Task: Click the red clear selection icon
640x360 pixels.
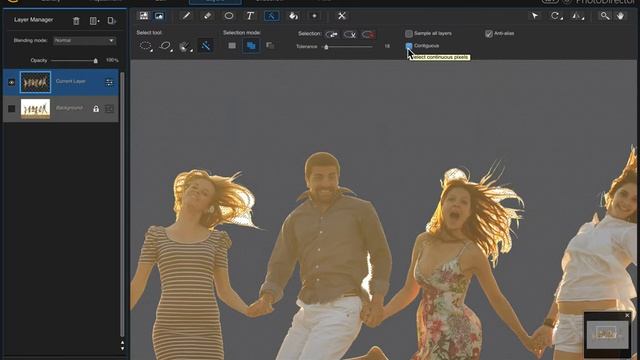Action: point(368,34)
